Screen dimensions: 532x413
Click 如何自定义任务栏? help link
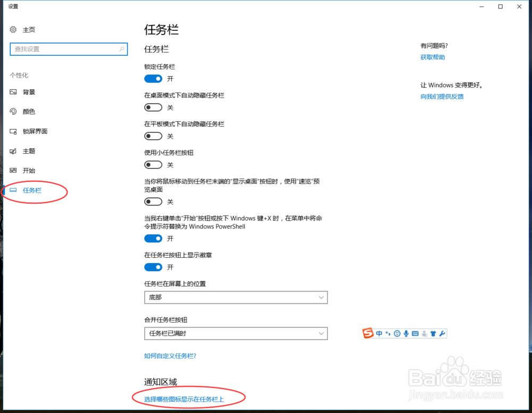point(170,356)
